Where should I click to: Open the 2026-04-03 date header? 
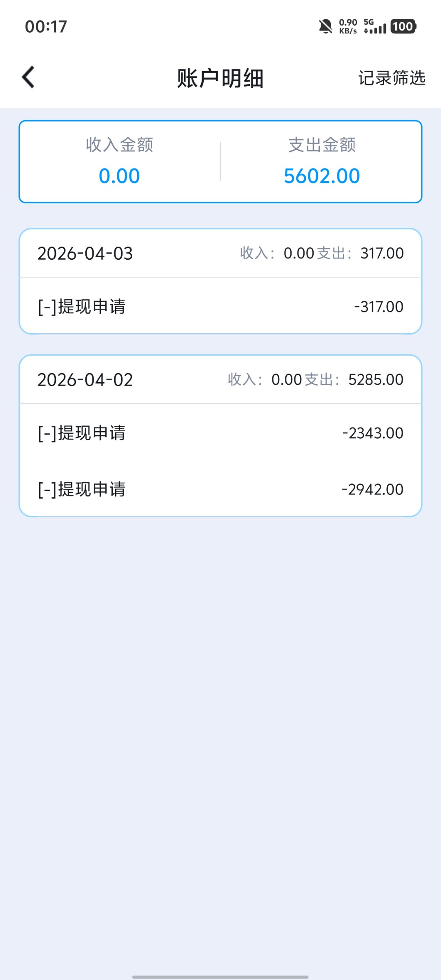pyautogui.click(x=85, y=254)
